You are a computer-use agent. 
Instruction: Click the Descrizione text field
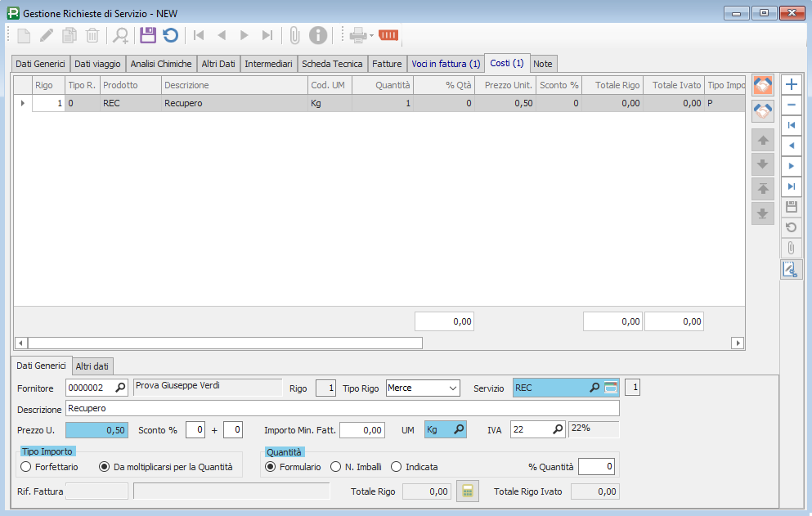[342, 408]
